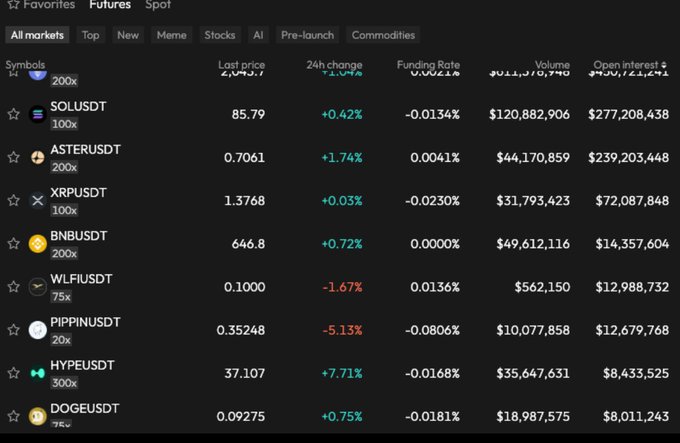Filter markets by Meme category
This screenshot has height=443, width=680.
pos(171,35)
